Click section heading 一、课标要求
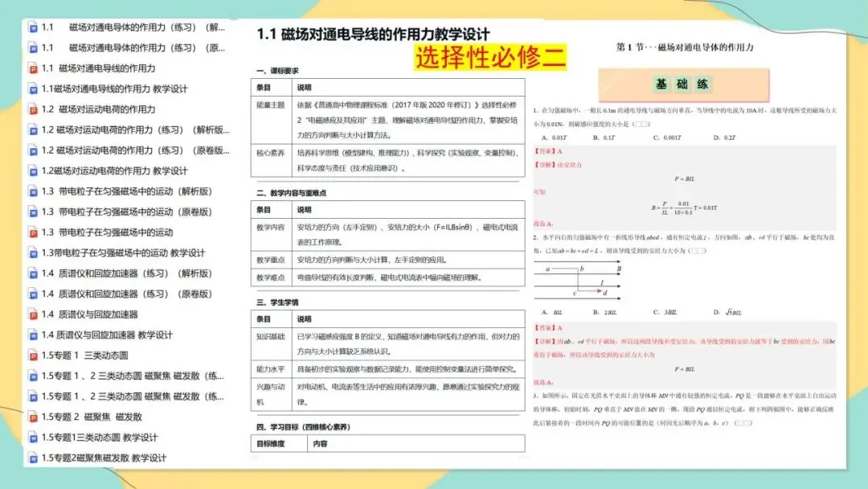The width and height of the screenshot is (868, 489). (x=277, y=71)
